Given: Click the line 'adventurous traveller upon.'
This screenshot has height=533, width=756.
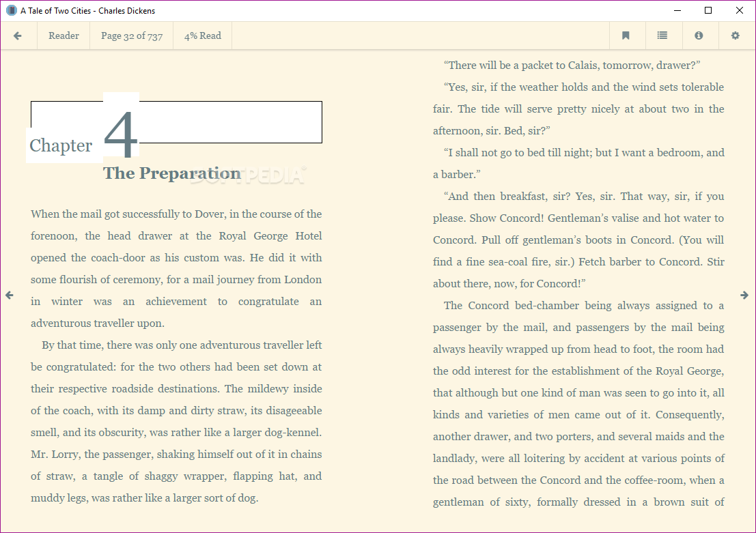Looking at the screenshot, I should [98, 323].
